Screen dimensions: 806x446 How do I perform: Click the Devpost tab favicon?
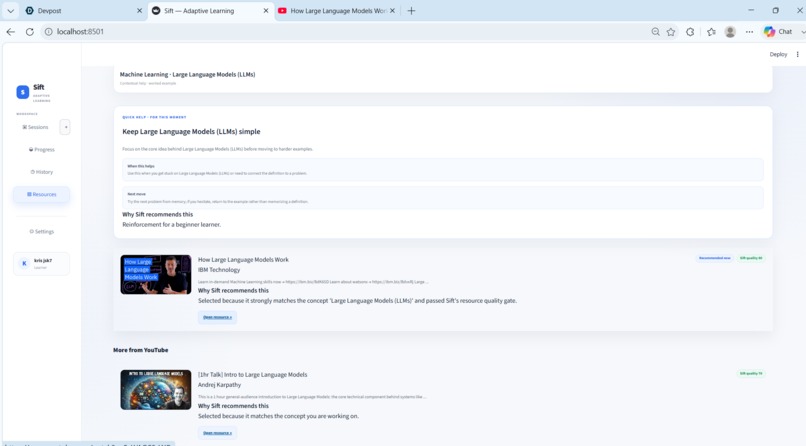[30, 11]
